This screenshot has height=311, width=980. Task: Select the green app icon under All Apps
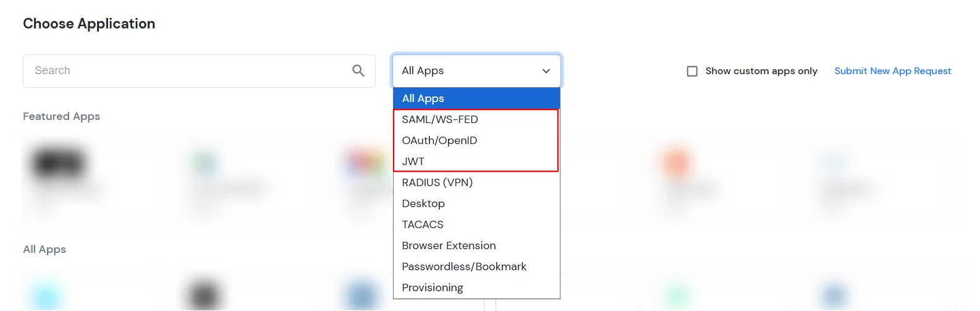tap(677, 296)
